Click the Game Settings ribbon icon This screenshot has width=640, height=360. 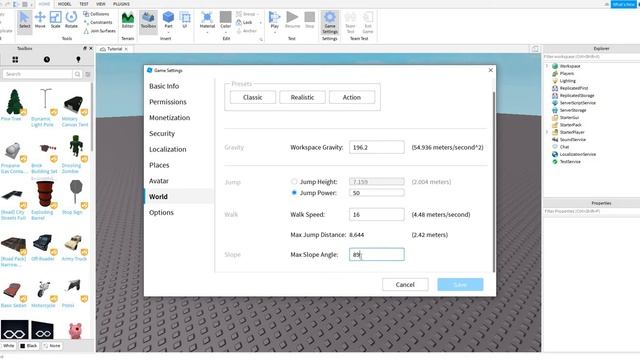[x=330, y=22]
